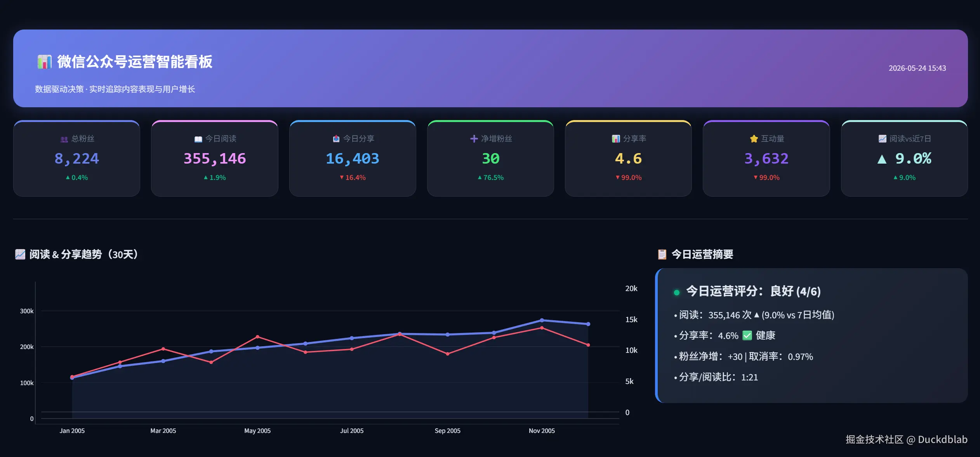
Task: Click the left axis label 300k
Action: 27,311
